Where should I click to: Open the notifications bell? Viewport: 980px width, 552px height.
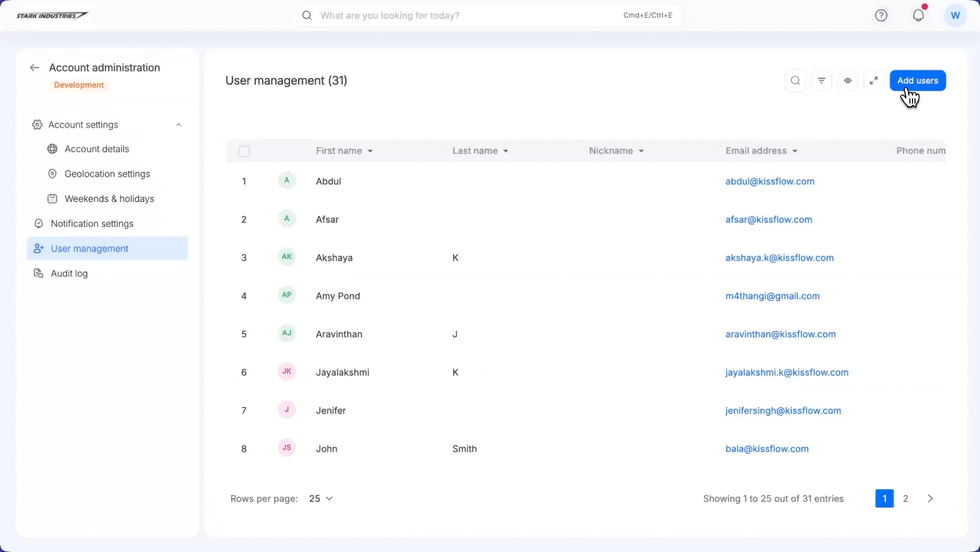pyautogui.click(x=919, y=16)
